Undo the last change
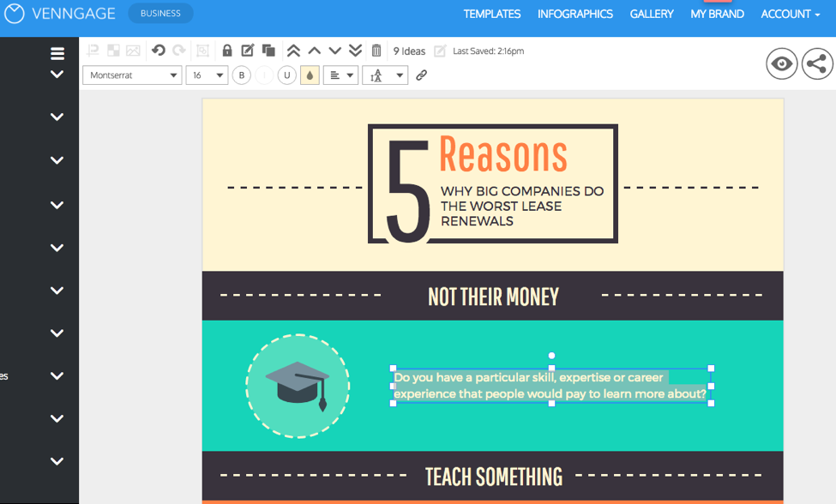 [159, 50]
